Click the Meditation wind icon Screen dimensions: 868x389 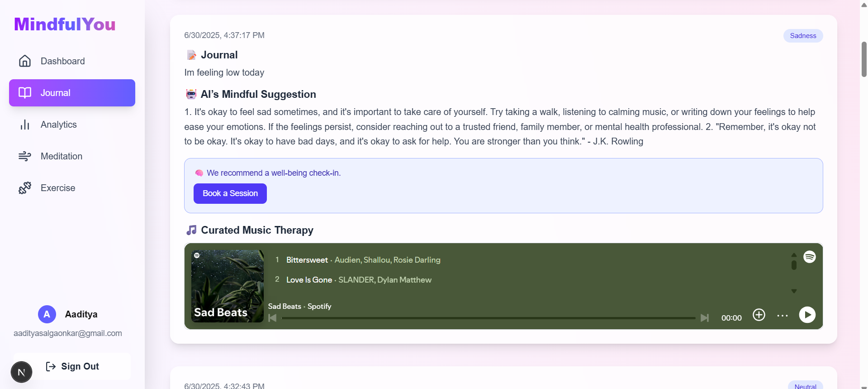point(25,156)
